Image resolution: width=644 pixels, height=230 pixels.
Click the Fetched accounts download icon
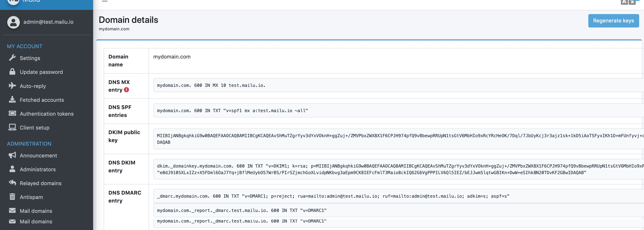click(12, 100)
